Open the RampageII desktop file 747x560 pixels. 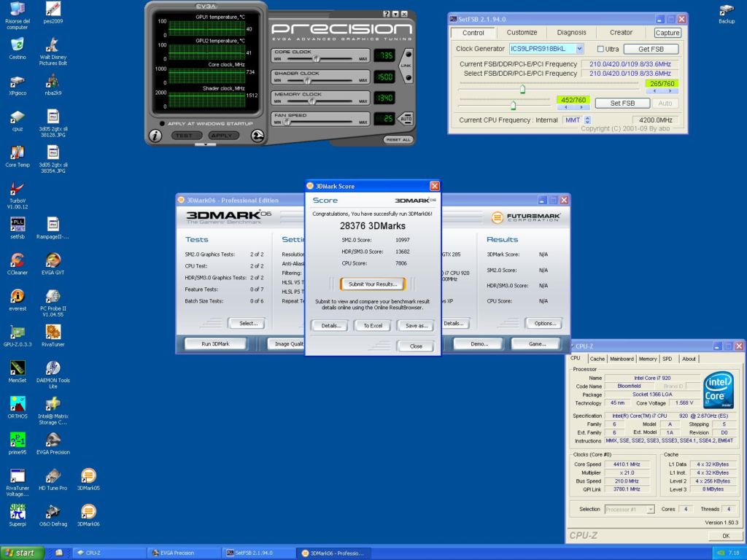point(53,227)
